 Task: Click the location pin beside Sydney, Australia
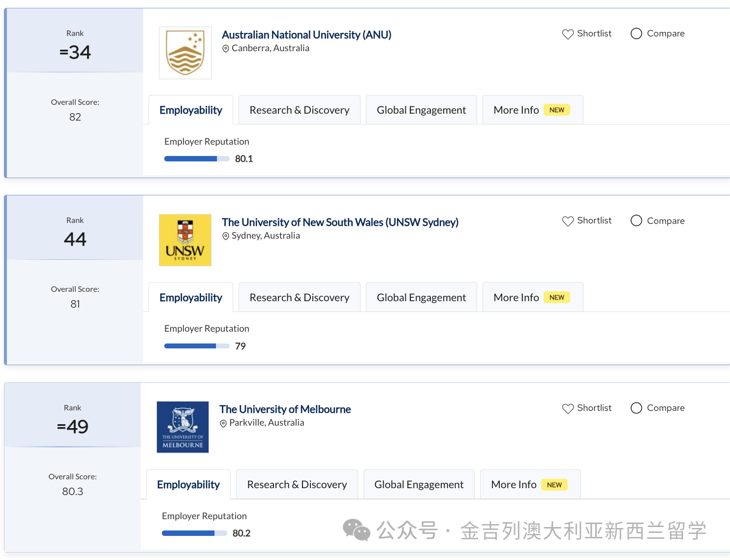pos(226,236)
